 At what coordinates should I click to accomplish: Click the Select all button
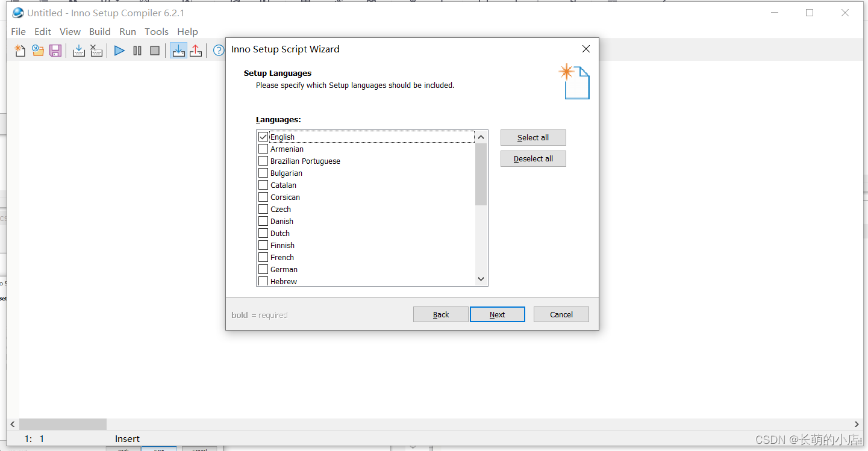533,138
